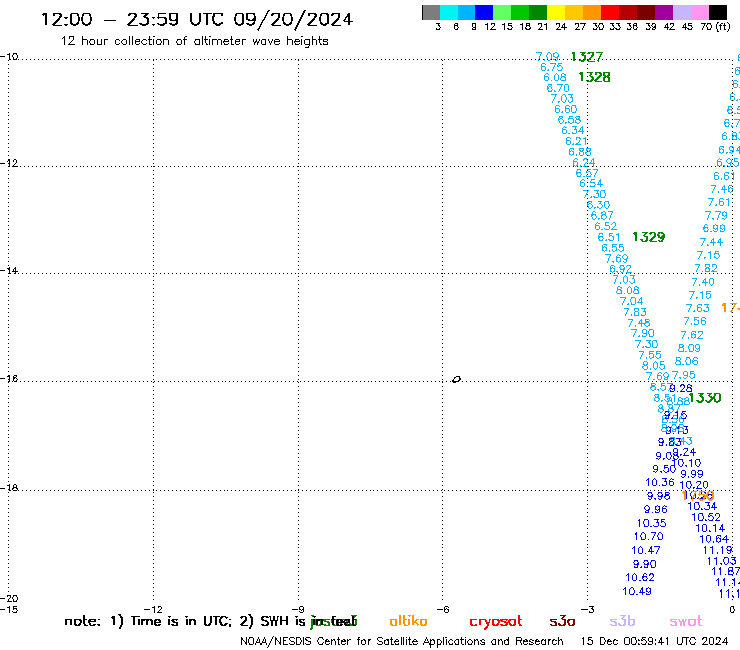Screen dimensions: 740x650
Task: Click the red 'cryosat' legend label
Action: click(496, 622)
